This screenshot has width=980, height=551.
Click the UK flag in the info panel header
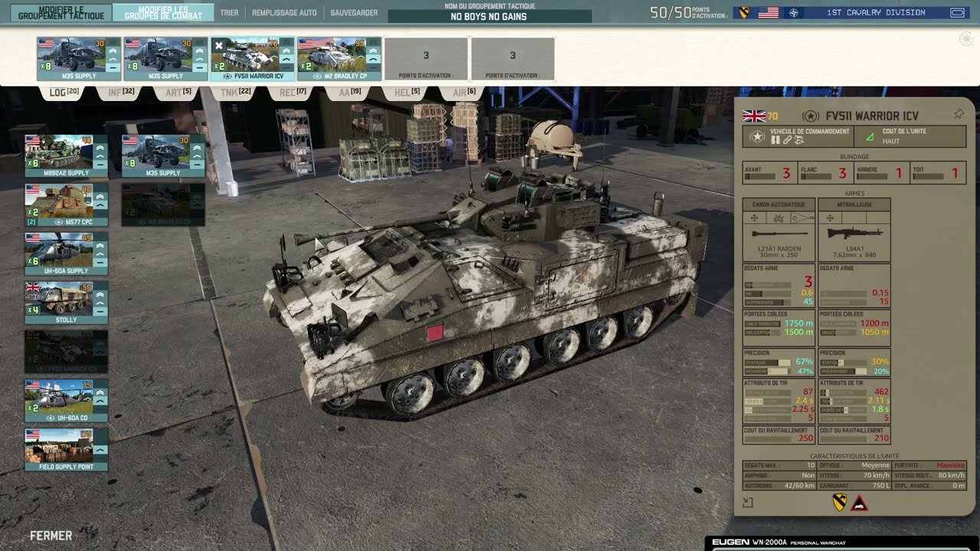754,116
